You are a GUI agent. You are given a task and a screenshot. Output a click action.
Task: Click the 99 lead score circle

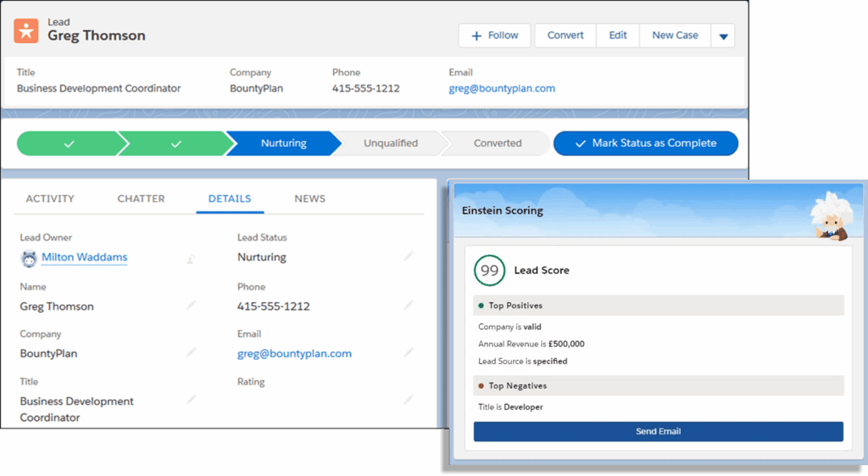point(489,271)
